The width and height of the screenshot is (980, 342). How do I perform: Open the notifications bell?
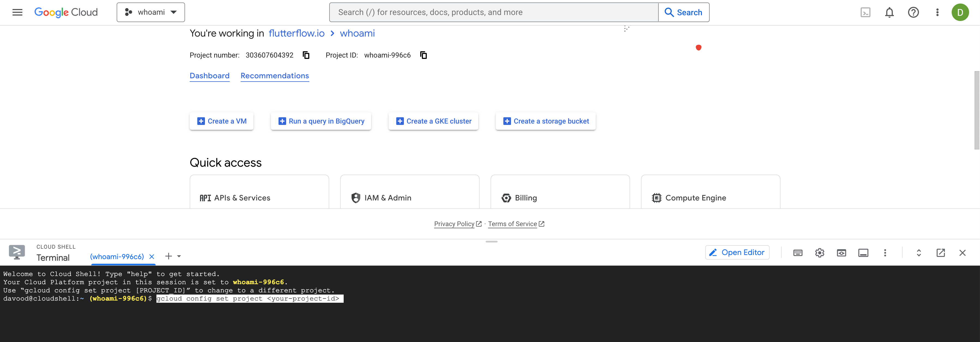(889, 13)
